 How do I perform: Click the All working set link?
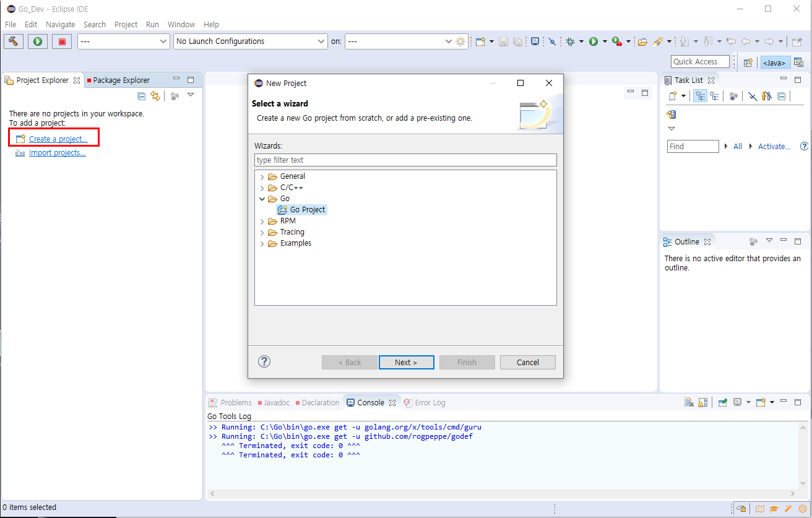tap(738, 147)
